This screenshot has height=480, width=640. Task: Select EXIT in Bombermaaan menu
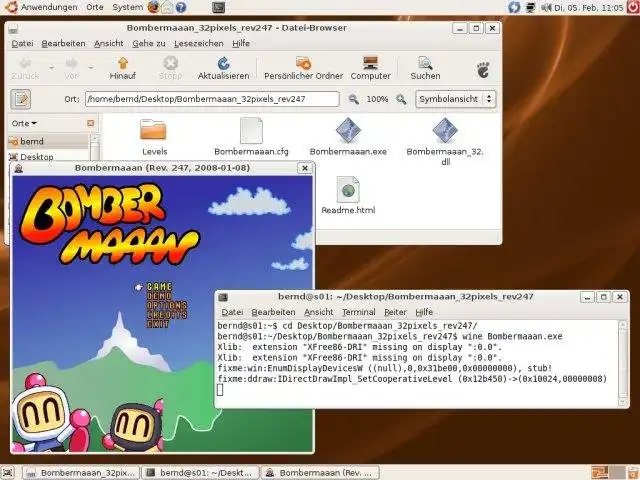pyautogui.click(x=158, y=324)
